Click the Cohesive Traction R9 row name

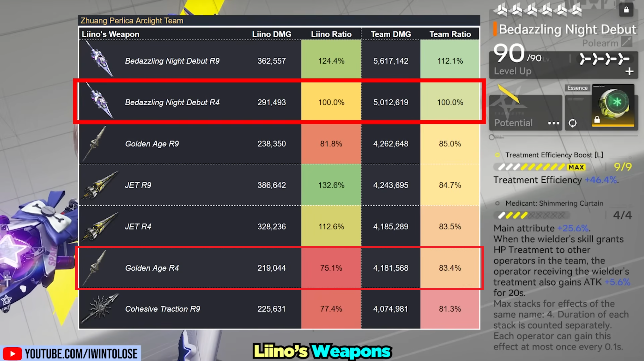click(x=163, y=309)
